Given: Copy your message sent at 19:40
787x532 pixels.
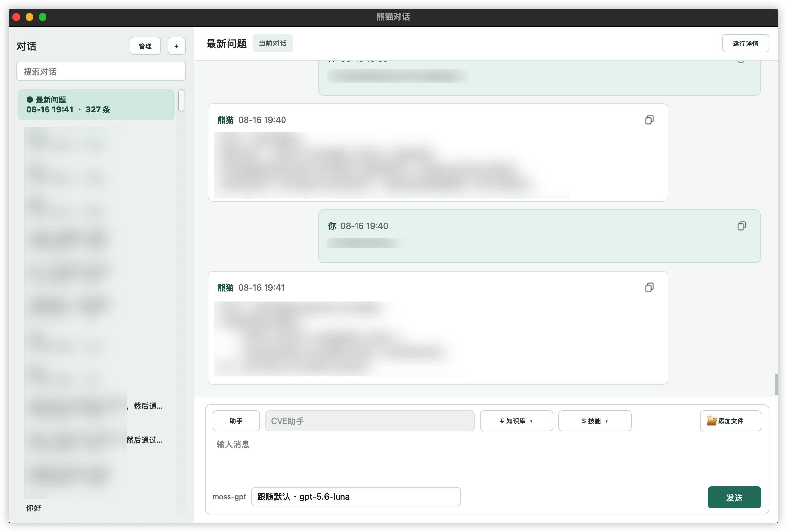Looking at the screenshot, I should (741, 226).
